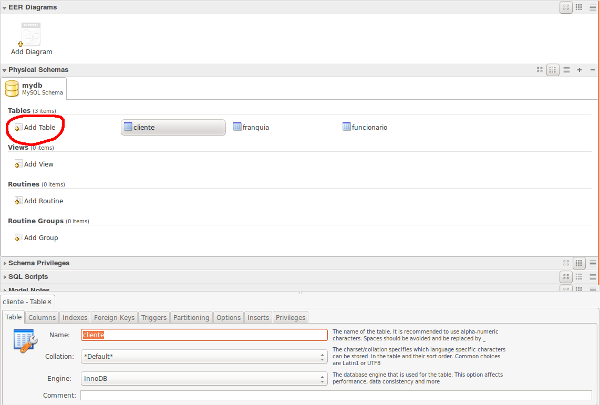Add a new schema with plus icon
600x405 pixels.
(x=580, y=70)
